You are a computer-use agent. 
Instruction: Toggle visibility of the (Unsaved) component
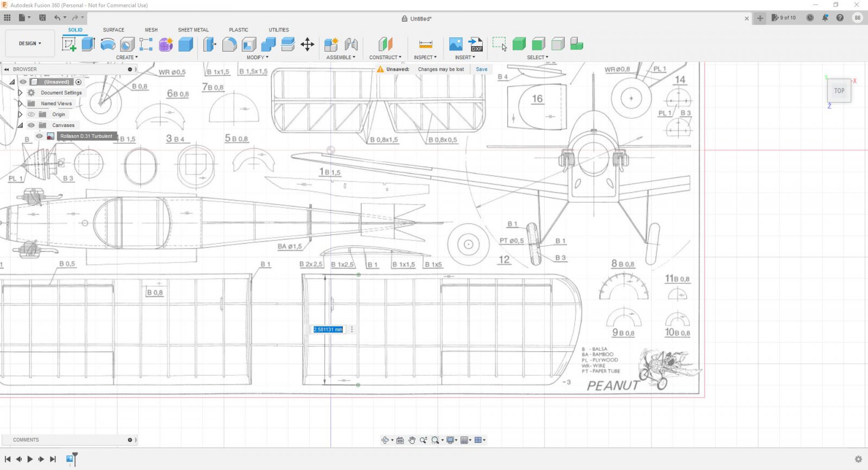[x=23, y=82]
